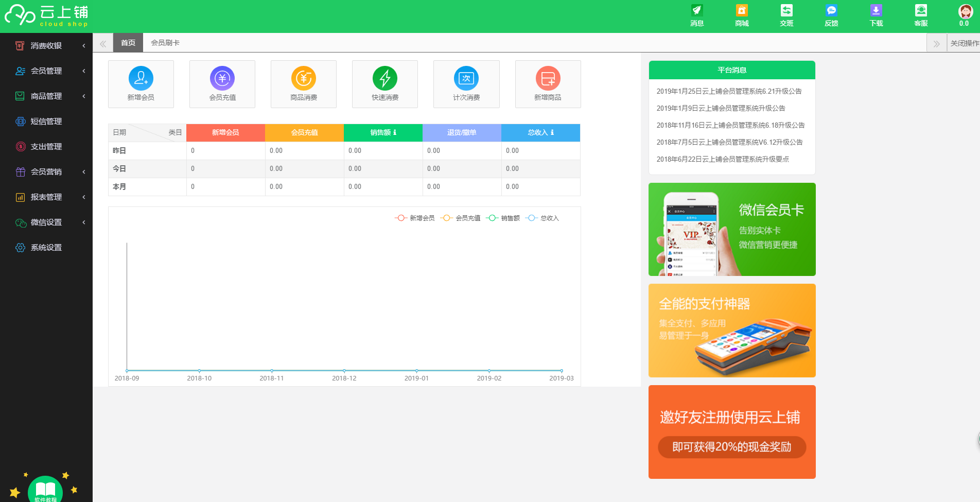Viewport: 980px width, 502px height.
Task: Toggle the 总收入 series in chart legend
Action: pos(542,218)
